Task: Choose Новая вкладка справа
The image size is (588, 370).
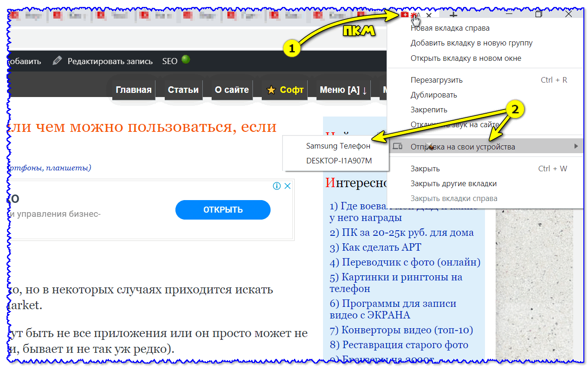Action: [x=450, y=28]
